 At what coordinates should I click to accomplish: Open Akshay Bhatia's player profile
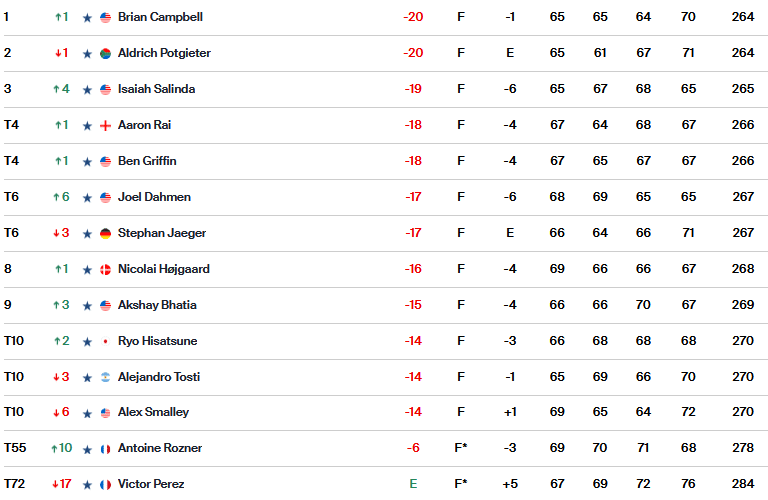(x=157, y=305)
